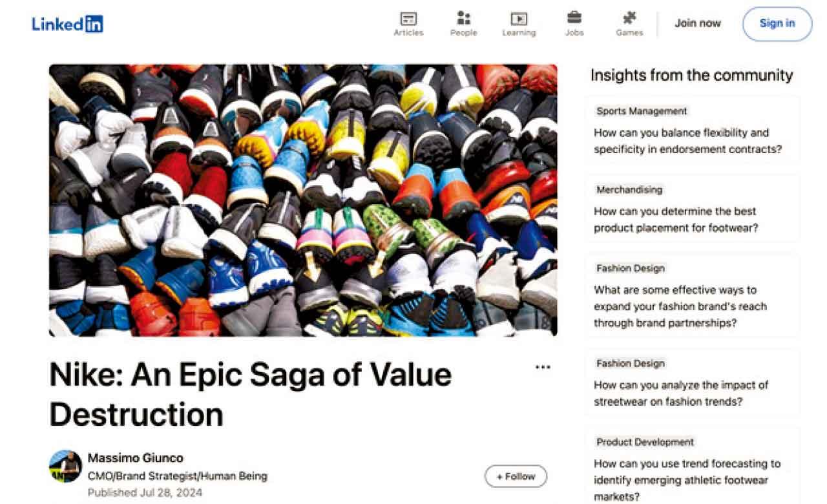
Task: Open the footwear product placement question
Action: click(x=675, y=220)
